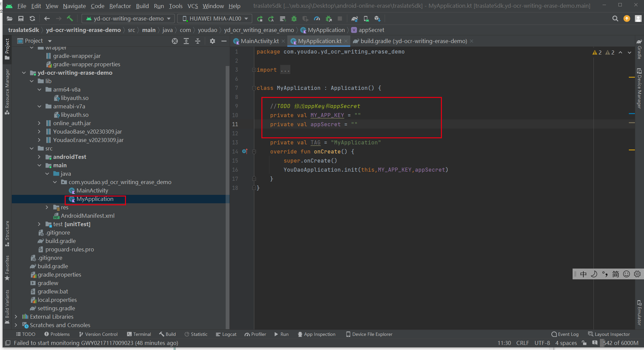The height and width of the screenshot is (350, 644).
Task: Open the HUAWEI MHA-AL00 device dropdown
Action: pyautogui.click(x=215, y=19)
